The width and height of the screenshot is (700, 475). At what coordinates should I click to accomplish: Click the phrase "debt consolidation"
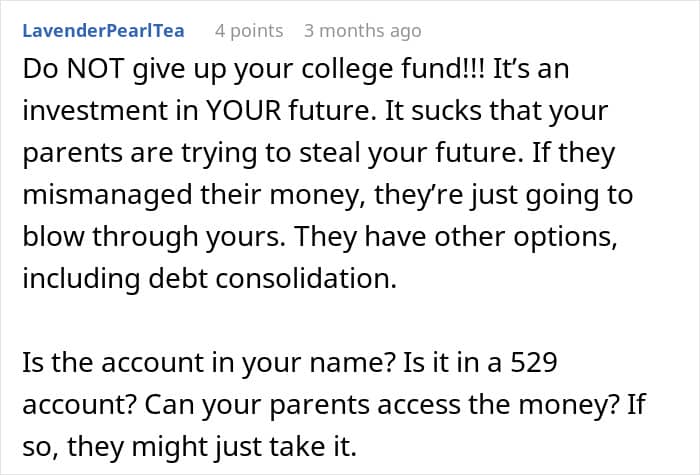click(x=272, y=278)
